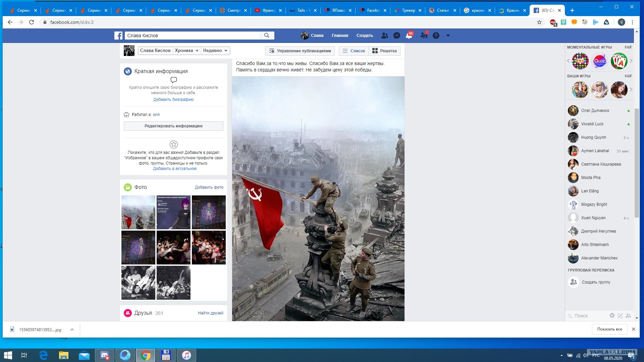Viewport: 644px width, 362px height.
Task: Open chat settings gear icon
Action: (x=612, y=316)
